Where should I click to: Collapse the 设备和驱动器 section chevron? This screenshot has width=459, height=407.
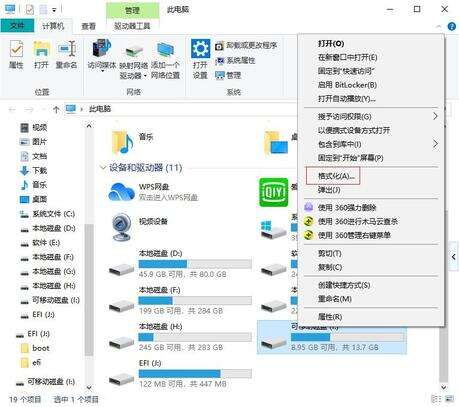pyautogui.click(x=103, y=167)
